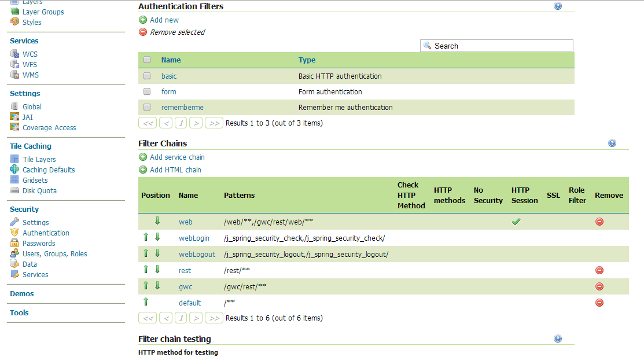Open the basic authentication filter

pyautogui.click(x=169, y=76)
